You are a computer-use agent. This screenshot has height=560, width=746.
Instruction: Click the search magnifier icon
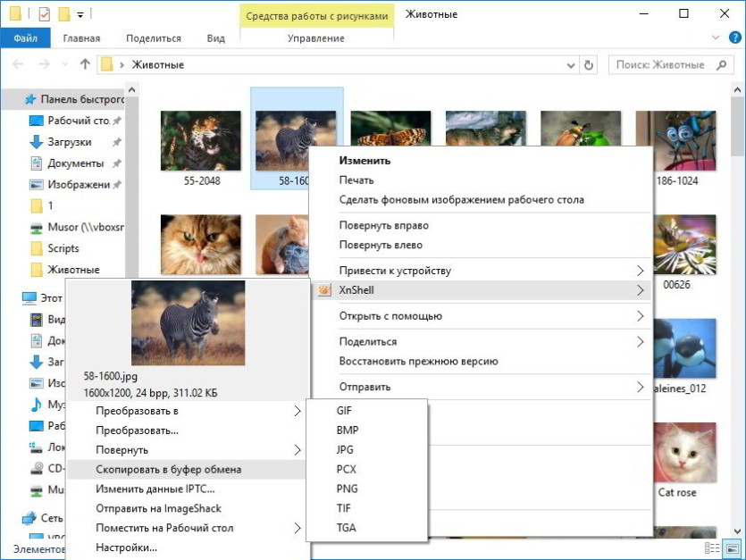722,64
